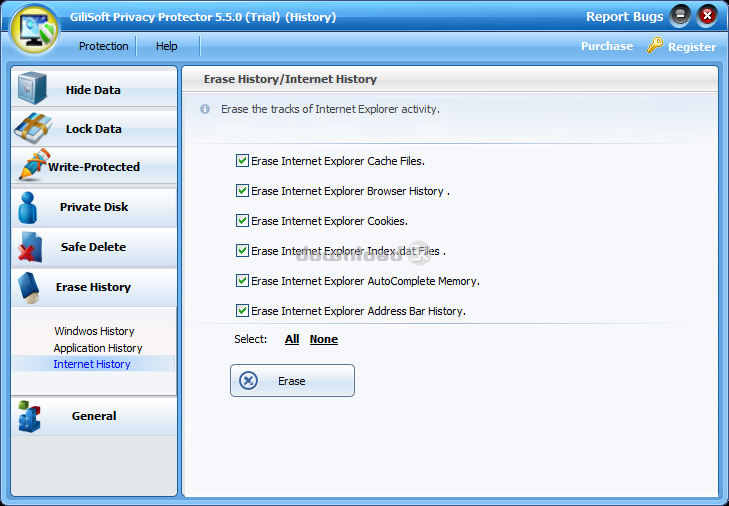This screenshot has width=729, height=506.
Task: Select Internet History in sidebar
Action: [x=92, y=364]
